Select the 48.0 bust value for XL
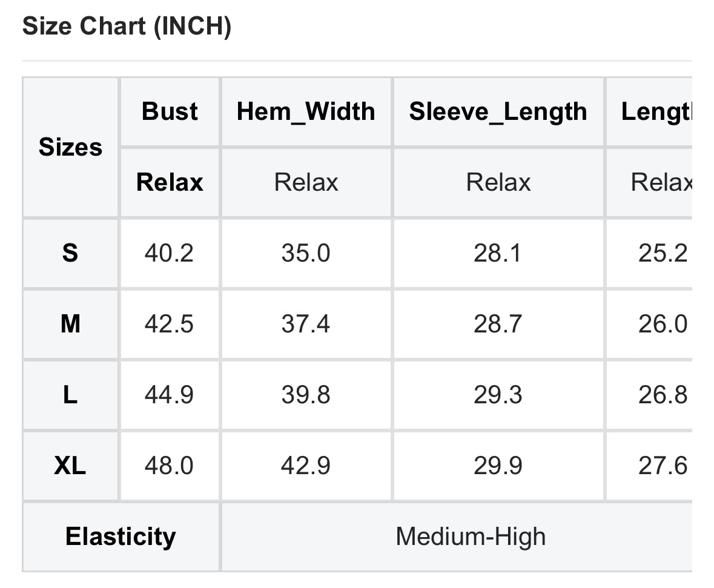Image resolution: width=714 pixels, height=588 pixels. coord(169,466)
